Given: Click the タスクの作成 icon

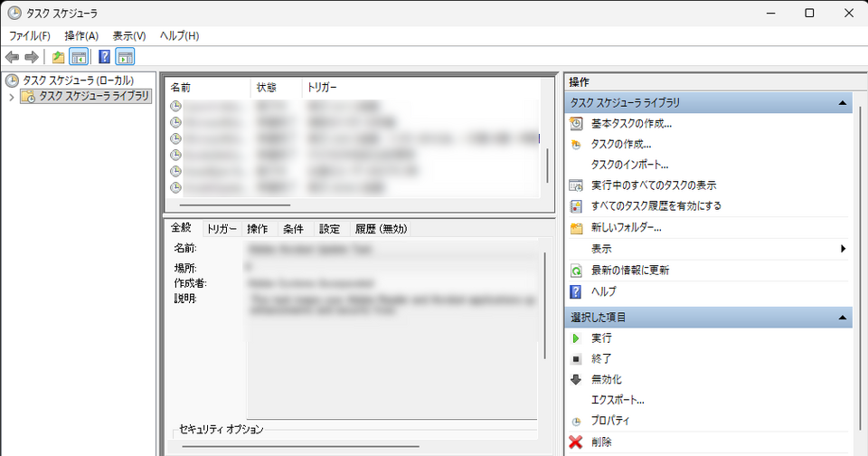Looking at the screenshot, I should (576, 145).
